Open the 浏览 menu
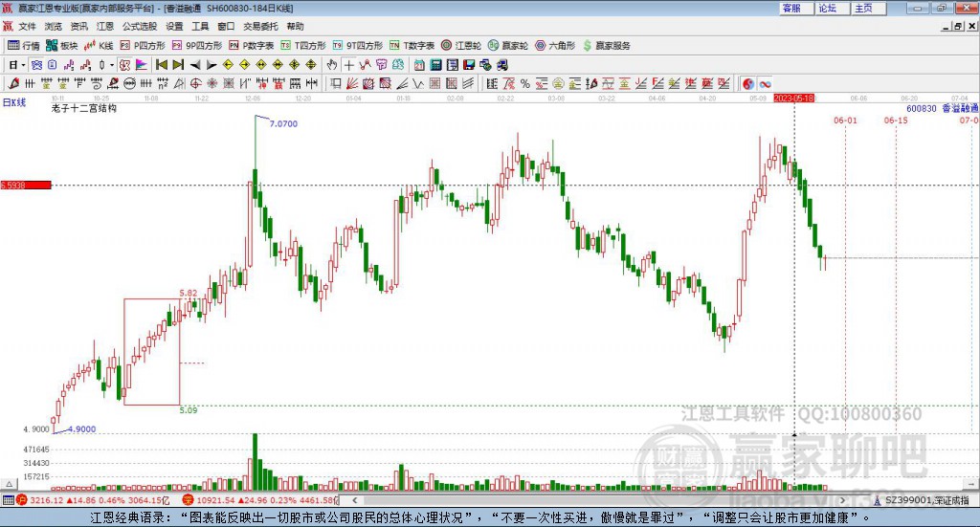This screenshot has height=527, width=980. tap(54, 26)
